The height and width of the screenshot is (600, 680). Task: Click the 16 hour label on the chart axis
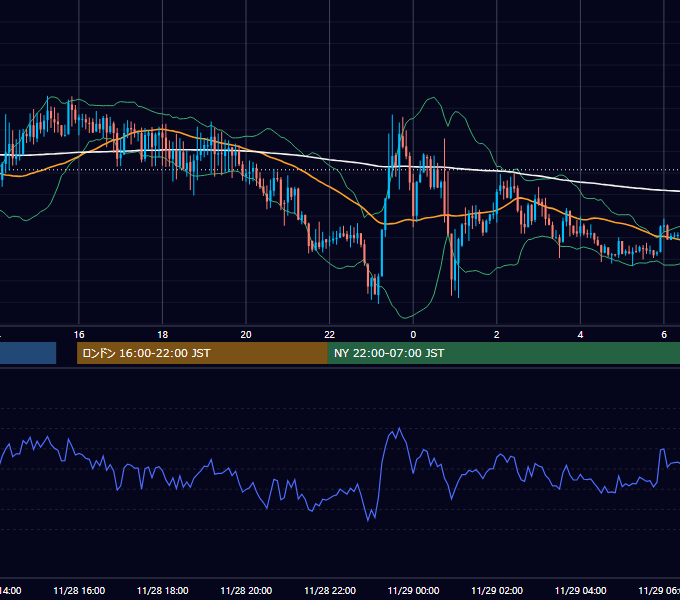[79, 335]
